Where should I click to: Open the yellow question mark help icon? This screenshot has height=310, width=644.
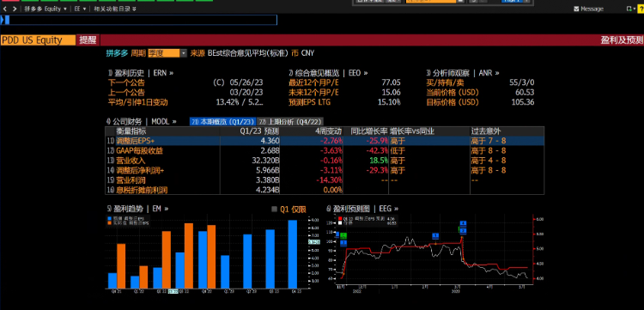point(640,9)
